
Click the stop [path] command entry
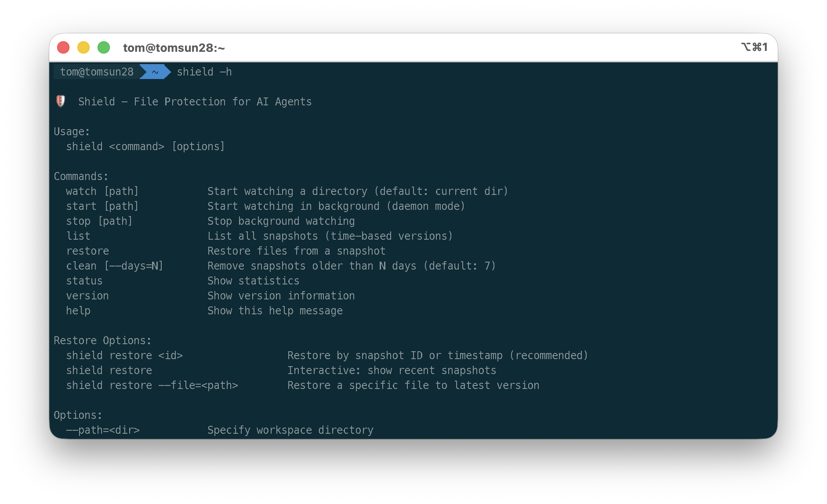(99, 221)
